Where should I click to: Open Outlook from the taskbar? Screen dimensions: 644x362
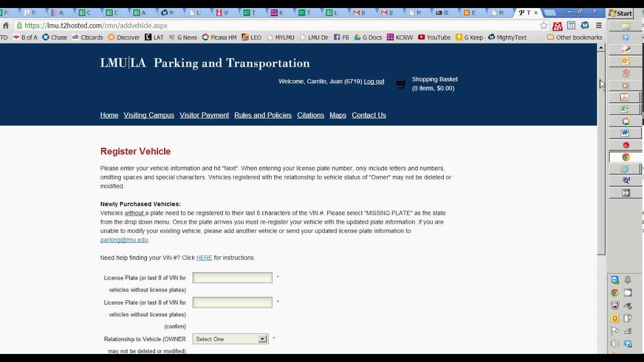626,61
